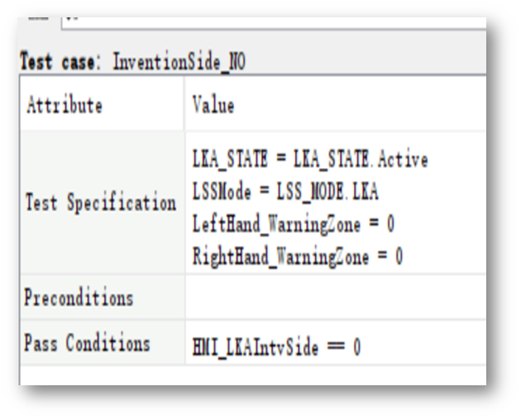The height and width of the screenshot is (420, 521).
Task: Click the LSSMode = LSS_MODE.LKA line
Action: point(284,192)
